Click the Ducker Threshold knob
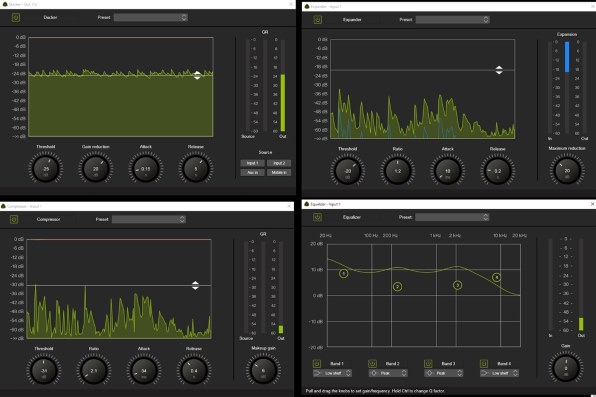The width and height of the screenshot is (596, 397). pyautogui.click(x=46, y=168)
